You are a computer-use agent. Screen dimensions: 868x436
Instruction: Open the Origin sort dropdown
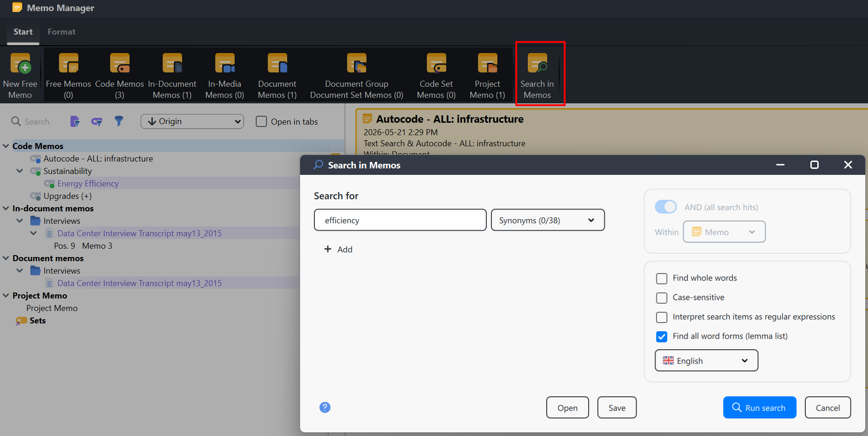pos(192,121)
